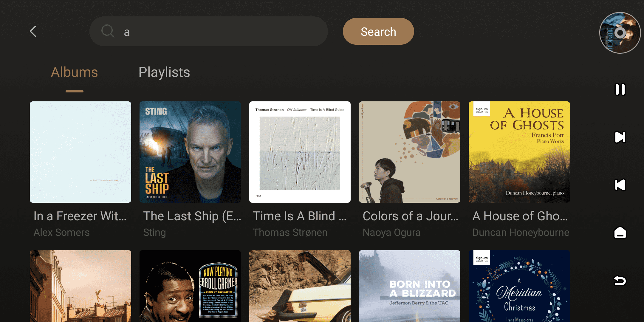The width and height of the screenshot is (644, 322).
Task: Open In a Freezer album by Alex Somers
Action: pyautogui.click(x=80, y=152)
